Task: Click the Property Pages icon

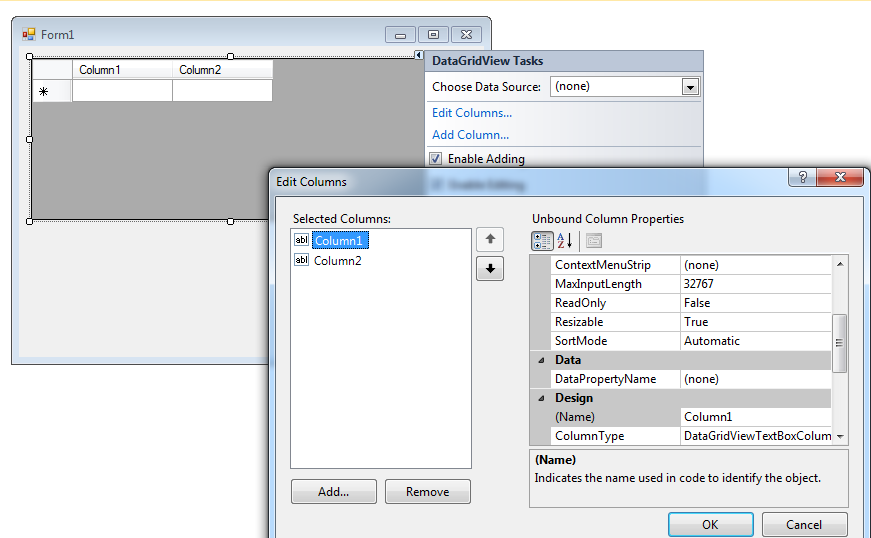Action: point(594,240)
